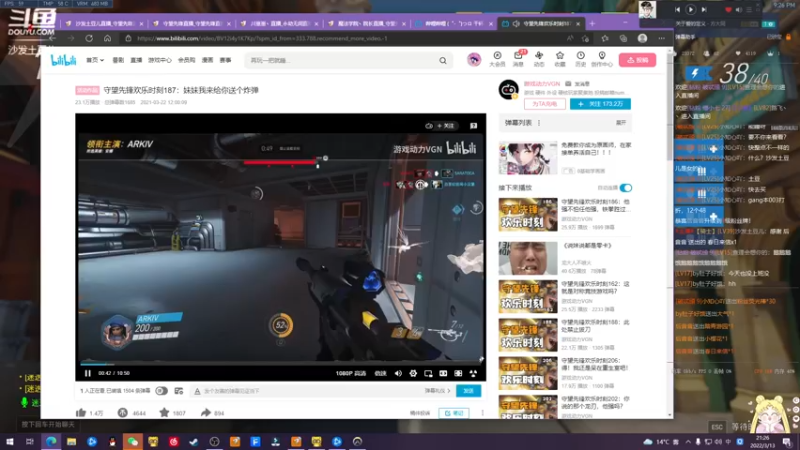
Task: Open recommended video episode 206 title link
Action: pos(595,364)
